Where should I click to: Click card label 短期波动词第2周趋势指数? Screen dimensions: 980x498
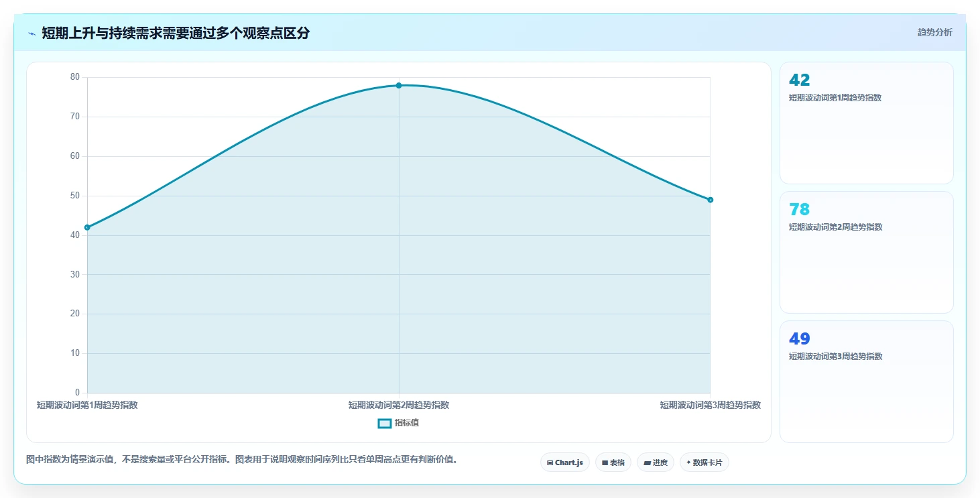[x=835, y=227]
